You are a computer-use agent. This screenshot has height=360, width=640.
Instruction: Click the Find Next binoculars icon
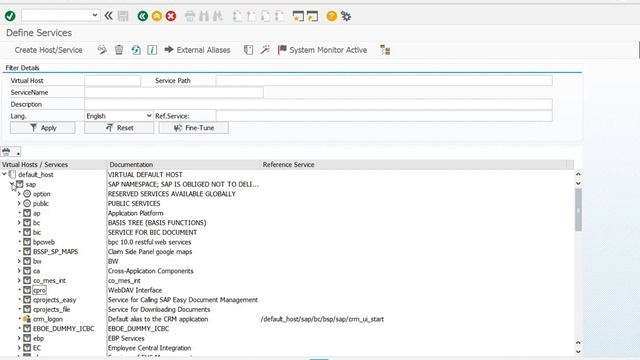click(218, 16)
